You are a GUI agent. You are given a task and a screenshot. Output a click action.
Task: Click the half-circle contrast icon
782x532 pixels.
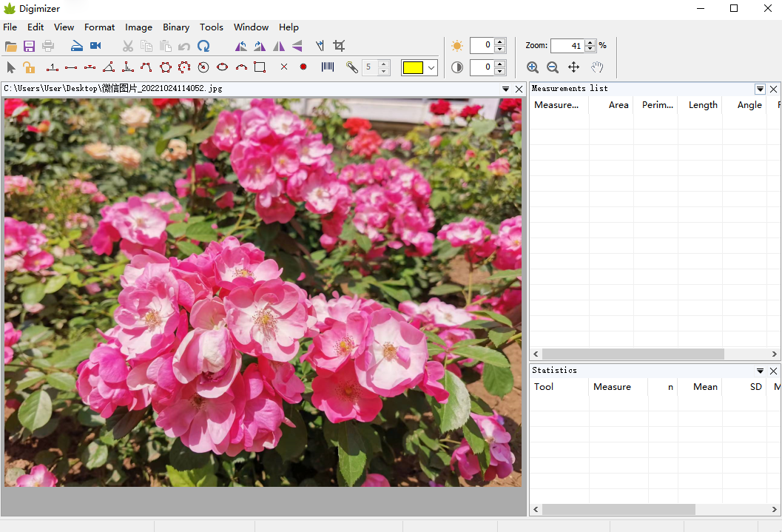(x=456, y=67)
